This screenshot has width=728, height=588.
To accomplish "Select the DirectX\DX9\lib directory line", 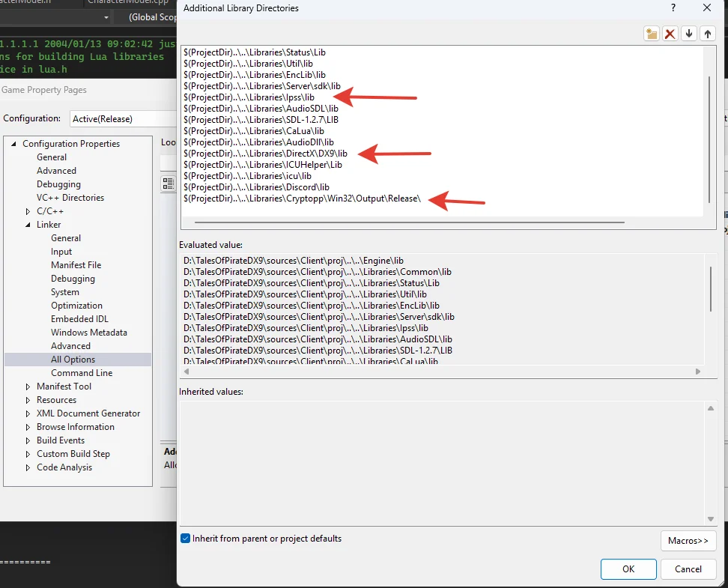I will [266, 154].
